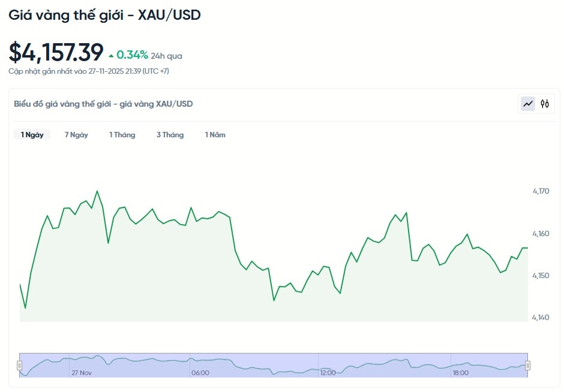564x392 pixels.
Task: Click the green up-arrow beside 0.34%
Action: pos(111,56)
